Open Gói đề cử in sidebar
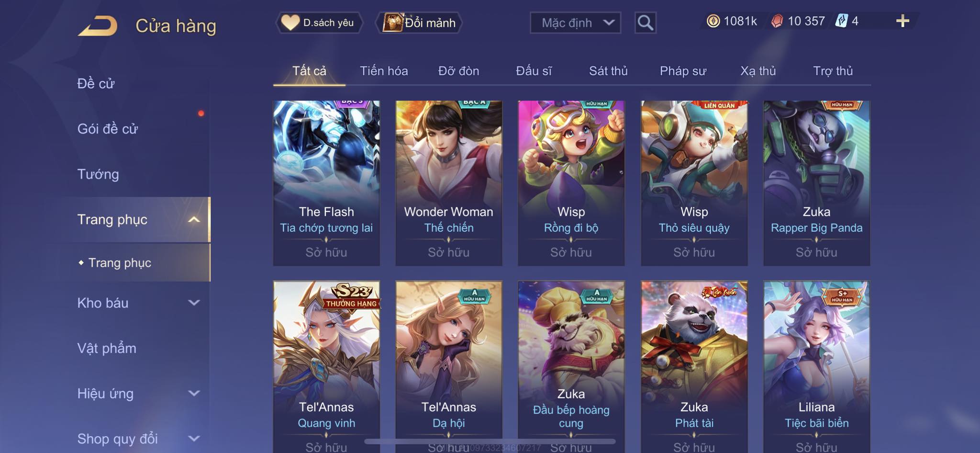Viewport: 980px width, 453px height. 108,129
